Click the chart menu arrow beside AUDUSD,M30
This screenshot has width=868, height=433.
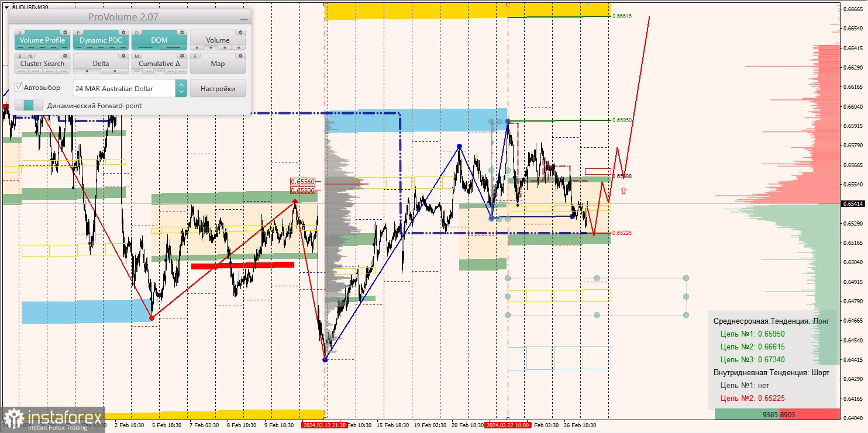(6, 8)
